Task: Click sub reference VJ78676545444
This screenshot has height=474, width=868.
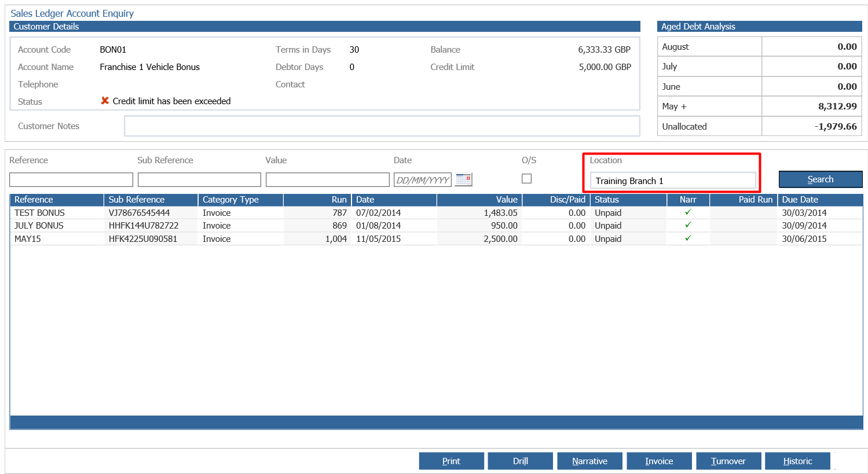Action: pos(151,213)
